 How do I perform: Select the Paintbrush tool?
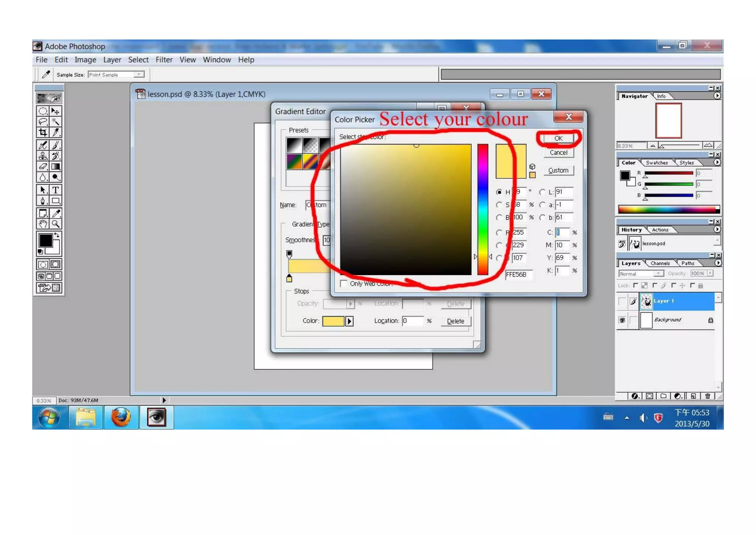pyautogui.click(x=55, y=145)
